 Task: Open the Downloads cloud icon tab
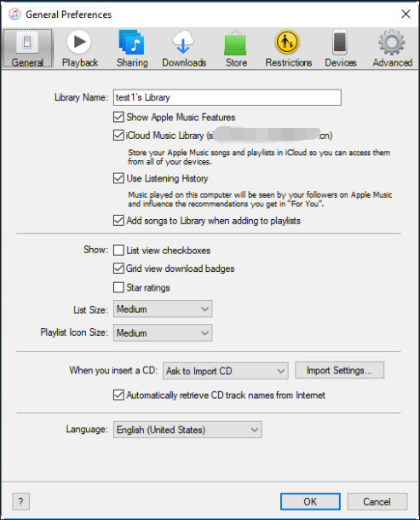pyautogui.click(x=184, y=49)
